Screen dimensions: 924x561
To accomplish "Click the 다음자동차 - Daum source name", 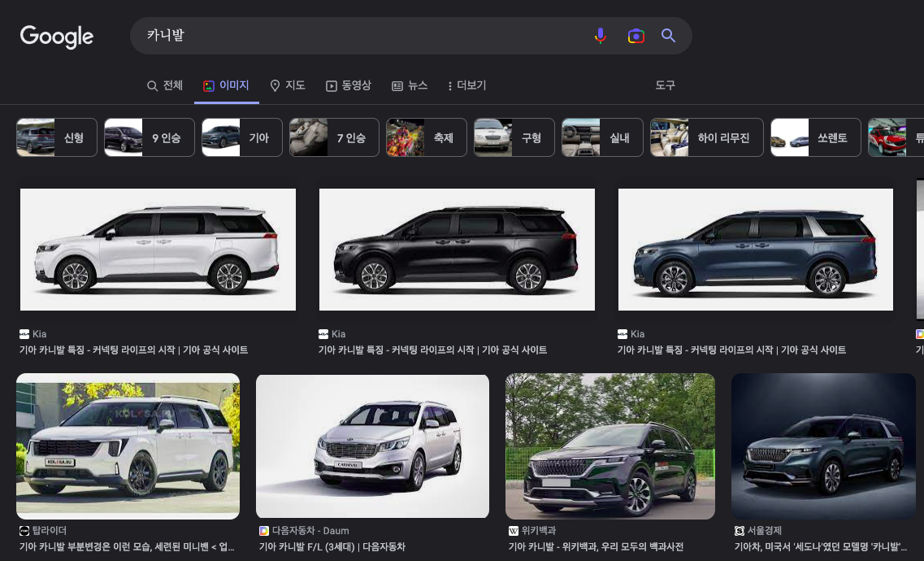I will [310, 531].
